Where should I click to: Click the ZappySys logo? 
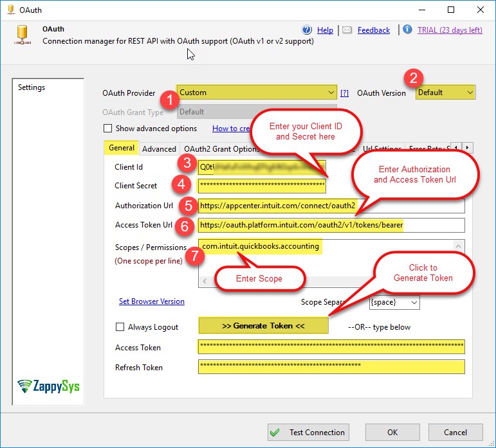pos(49,386)
